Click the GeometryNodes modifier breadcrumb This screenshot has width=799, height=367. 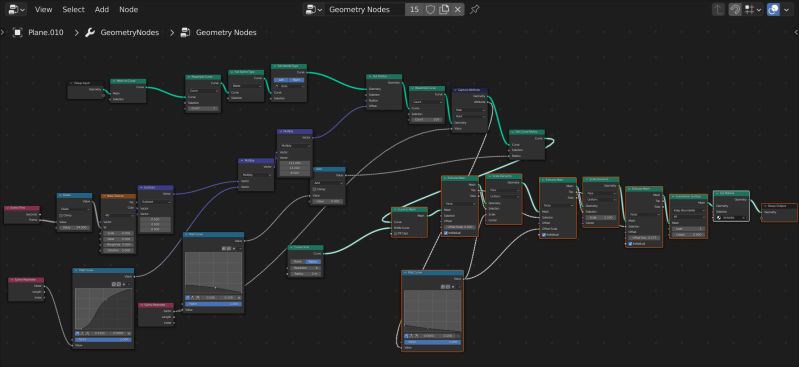[x=129, y=33]
